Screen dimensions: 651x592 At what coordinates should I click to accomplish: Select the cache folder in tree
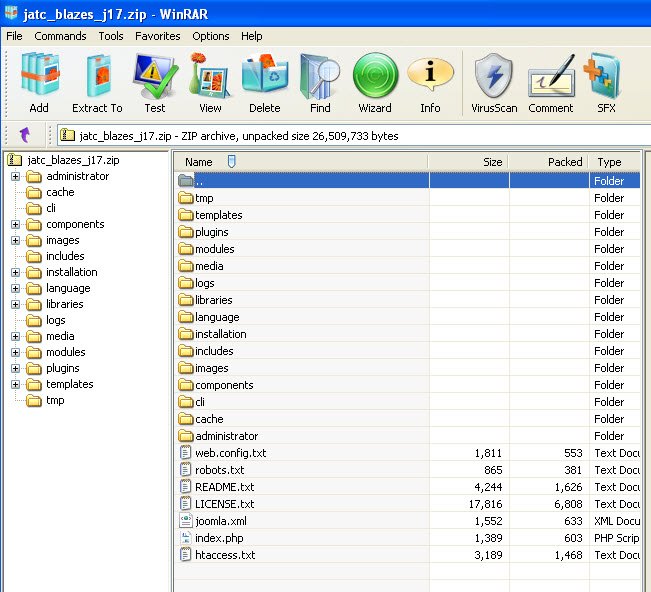click(x=60, y=192)
